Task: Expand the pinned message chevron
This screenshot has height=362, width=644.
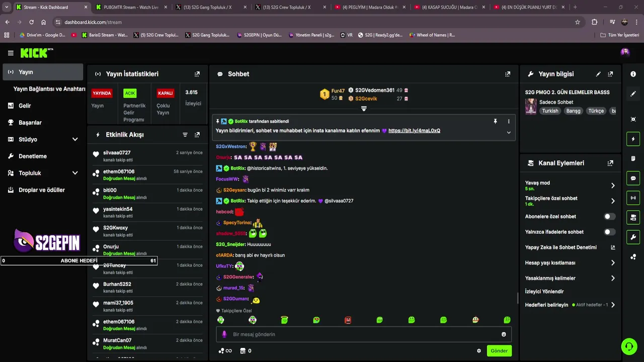Action: click(x=509, y=133)
